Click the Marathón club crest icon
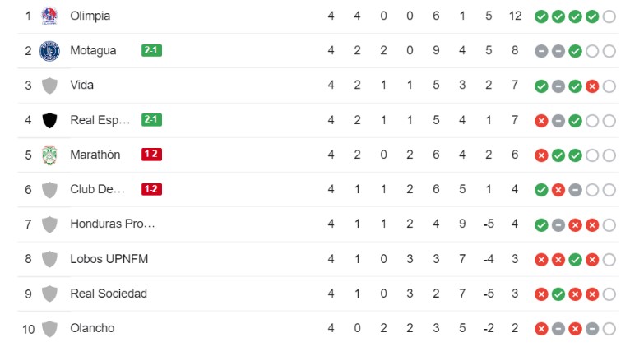 (49, 155)
